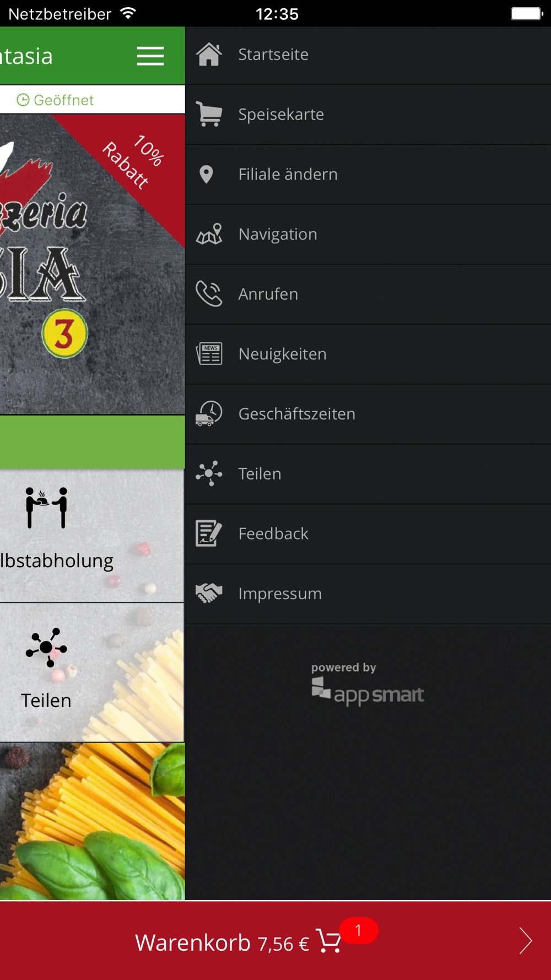Click the shopping cart icon beside Speisekarte
Image resolution: width=551 pixels, height=980 pixels.
click(x=209, y=114)
